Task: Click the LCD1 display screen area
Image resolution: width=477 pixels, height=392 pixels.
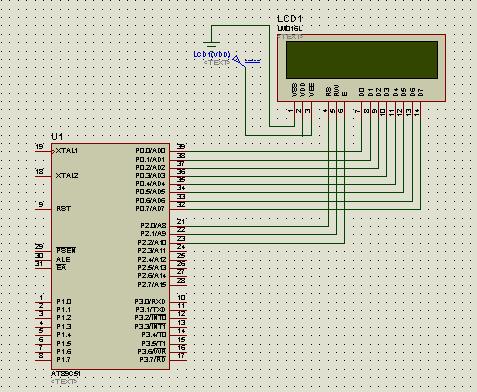Action: pos(362,60)
